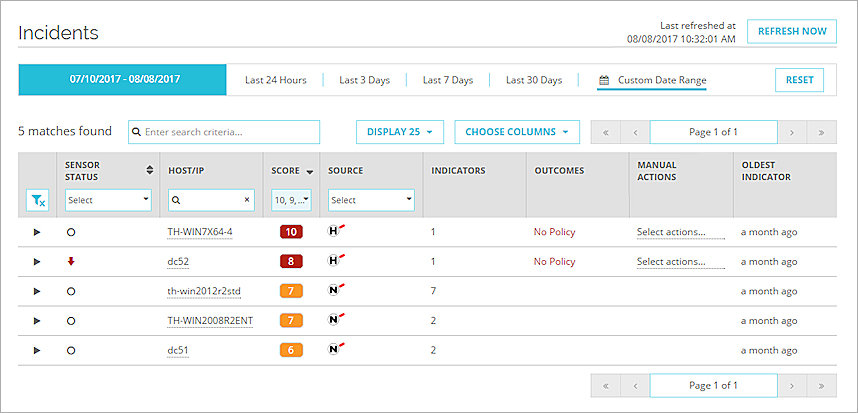
Task: Click the orange score 6 badge
Action: [291, 351]
